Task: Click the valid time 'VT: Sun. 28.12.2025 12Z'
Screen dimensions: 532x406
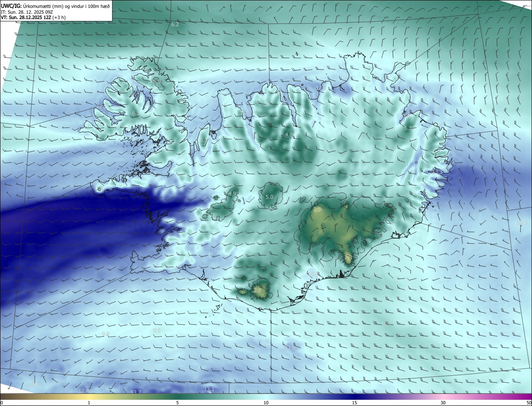Action: point(25,17)
